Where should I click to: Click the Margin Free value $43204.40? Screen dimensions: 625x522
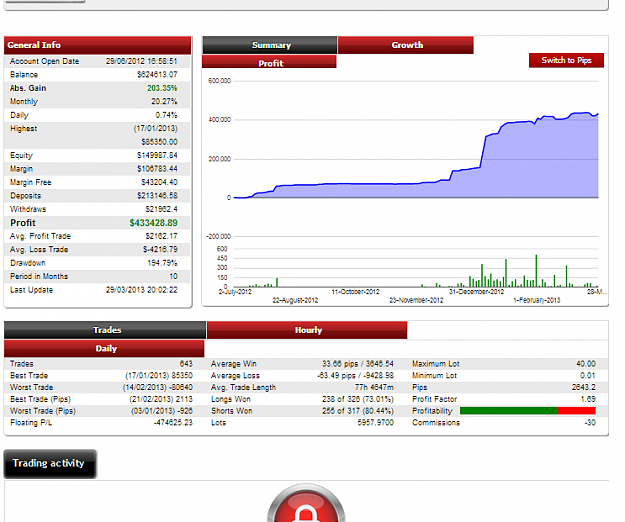point(159,182)
